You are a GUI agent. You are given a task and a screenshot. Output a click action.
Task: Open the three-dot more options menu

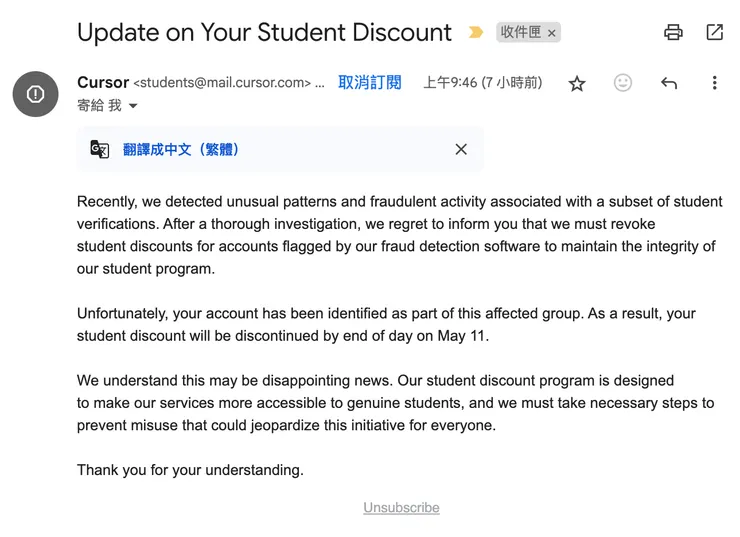pos(714,83)
